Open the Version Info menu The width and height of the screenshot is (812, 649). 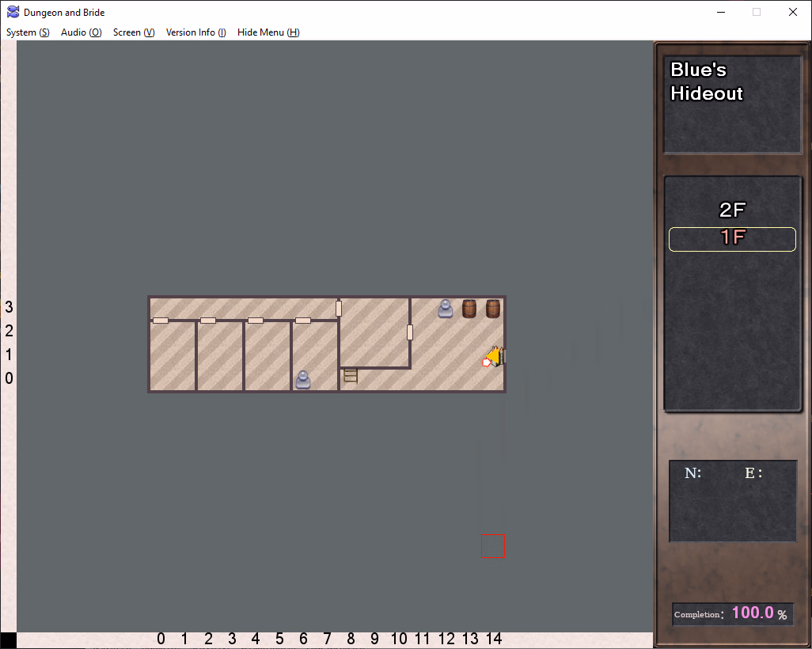(x=195, y=32)
